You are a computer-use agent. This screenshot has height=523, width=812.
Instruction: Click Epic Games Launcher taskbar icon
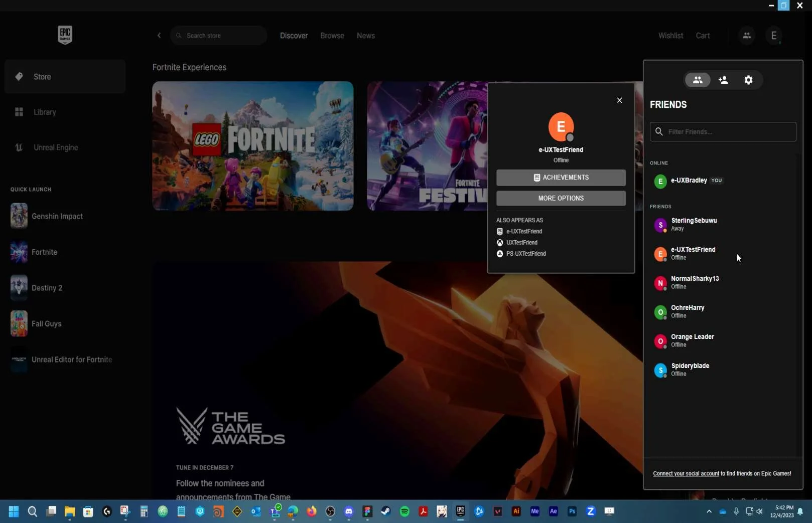click(460, 511)
